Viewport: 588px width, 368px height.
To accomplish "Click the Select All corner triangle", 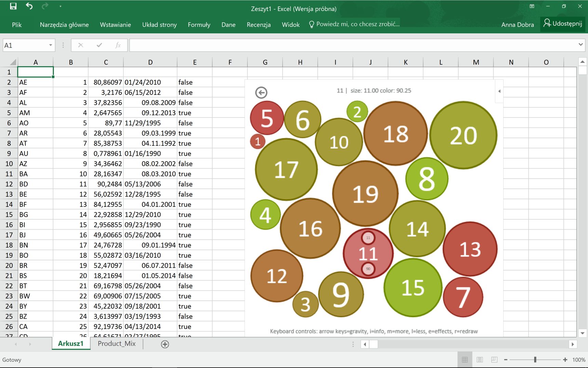I will pos(13,62).
